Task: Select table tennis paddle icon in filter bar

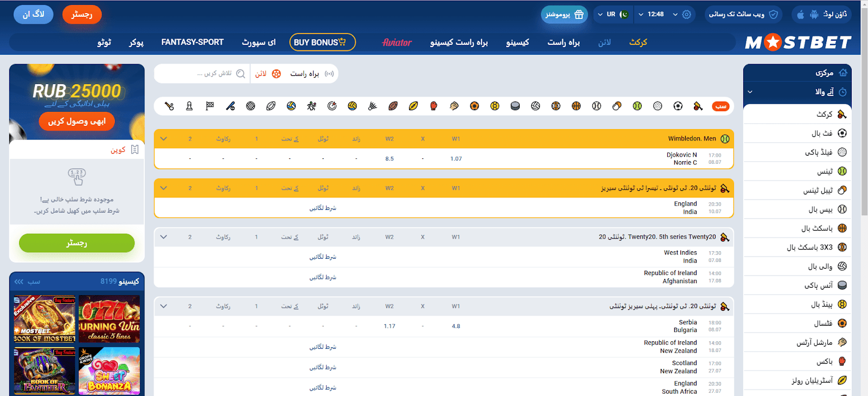Action: 617,106
